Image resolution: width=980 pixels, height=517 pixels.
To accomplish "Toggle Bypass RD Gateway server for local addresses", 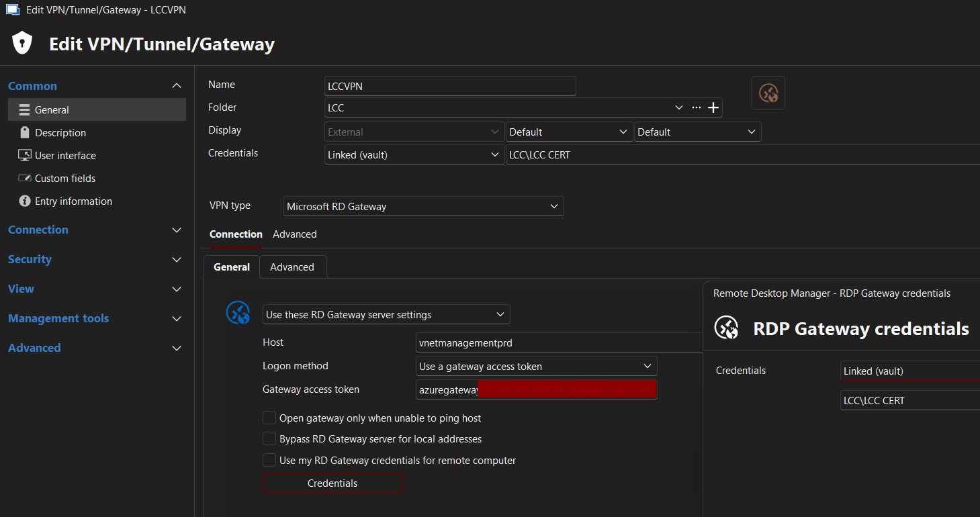I will tap(269, 439).
